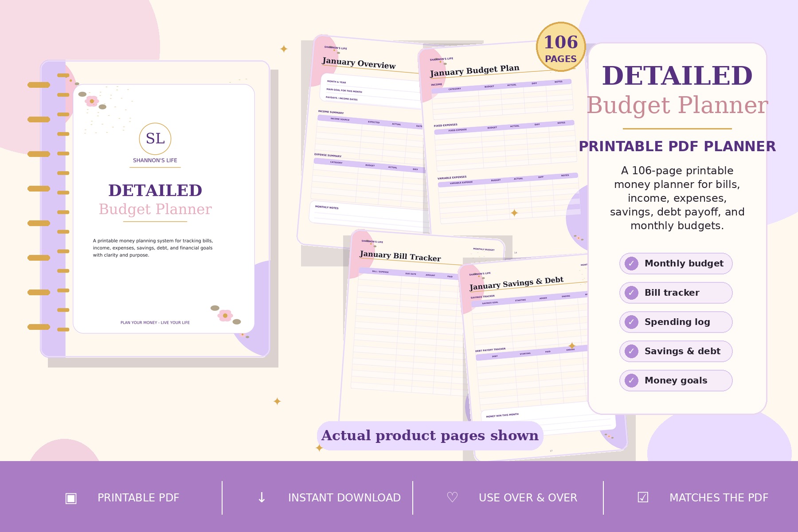Click the down-arrow instant download icon
Image resolution: width=798 pixels, height=532 pixels.
click(262, 497)
